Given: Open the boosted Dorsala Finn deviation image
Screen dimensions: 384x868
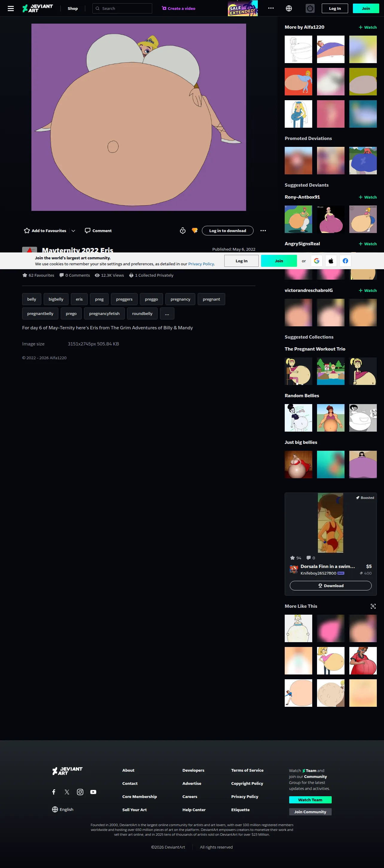Looking at the screenshot, I should click(330, 523).
